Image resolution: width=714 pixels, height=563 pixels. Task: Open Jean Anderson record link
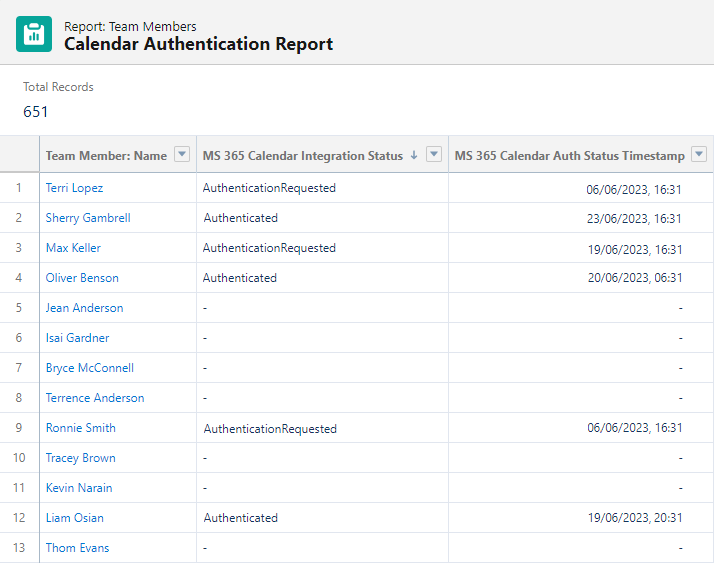click(x=84, y=308)
